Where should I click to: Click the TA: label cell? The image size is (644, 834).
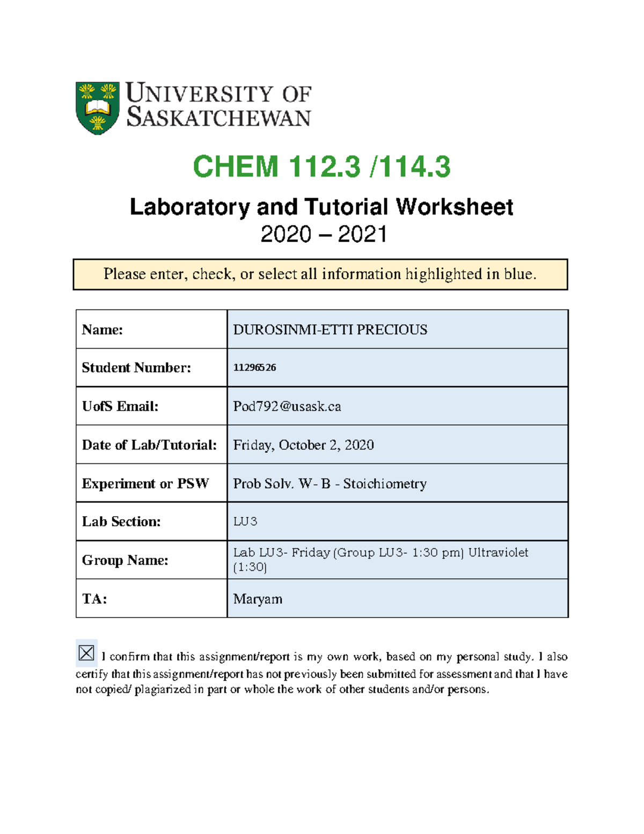click(x=151, y=598)
